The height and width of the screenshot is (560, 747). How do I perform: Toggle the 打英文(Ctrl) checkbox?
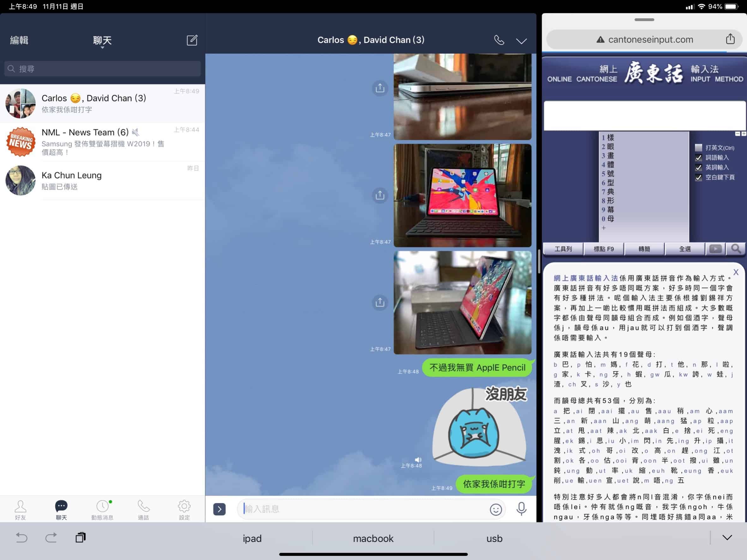click(698, 148)
